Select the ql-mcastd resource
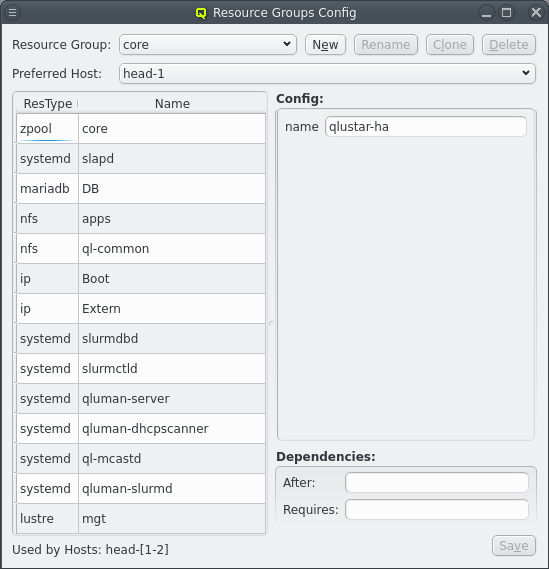 click(x=141, y=459)
